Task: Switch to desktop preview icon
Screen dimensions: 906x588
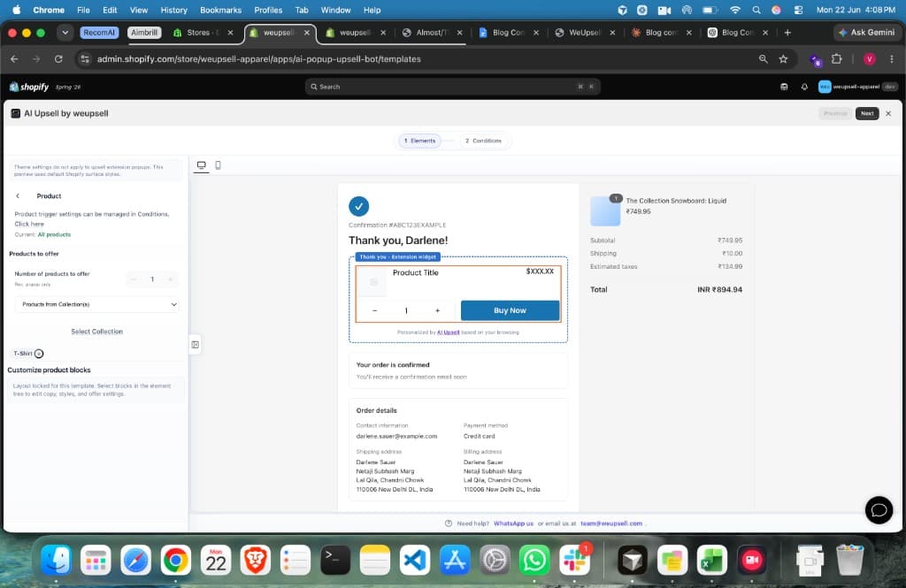Action: click(201, 165)
